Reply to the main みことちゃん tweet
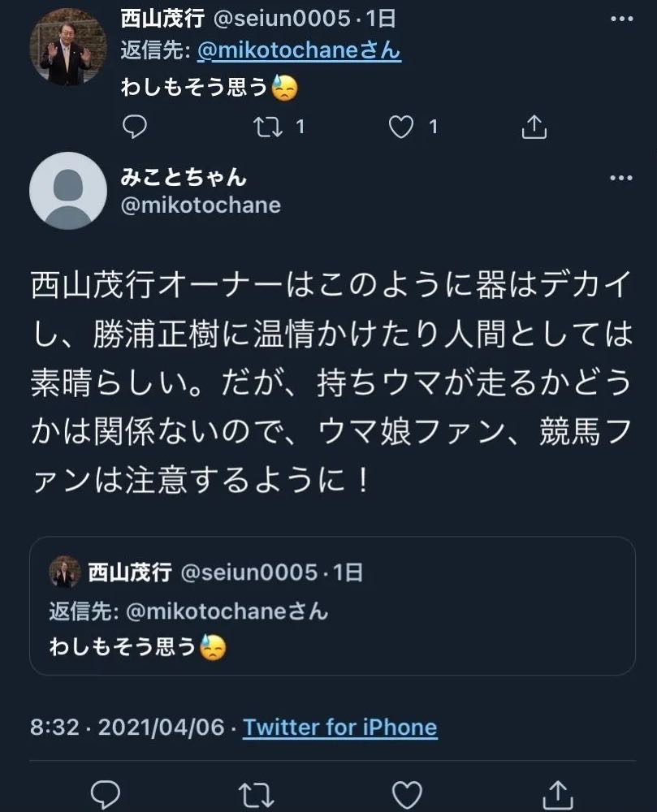This screenshot has width=657, height=812. click(106, 793)
